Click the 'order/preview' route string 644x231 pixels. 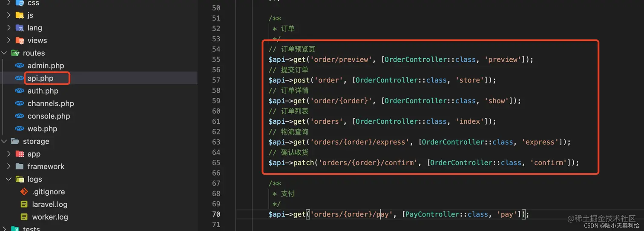coord(341,60)
